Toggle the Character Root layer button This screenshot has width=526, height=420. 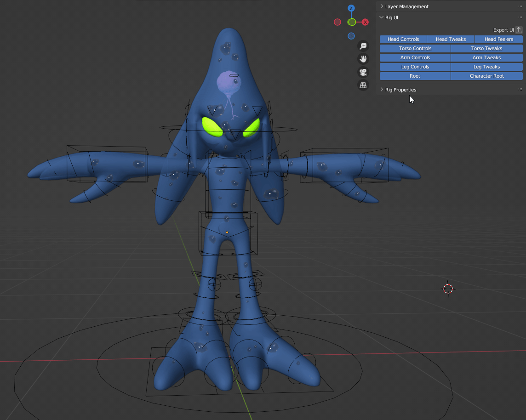pos(487,76)
